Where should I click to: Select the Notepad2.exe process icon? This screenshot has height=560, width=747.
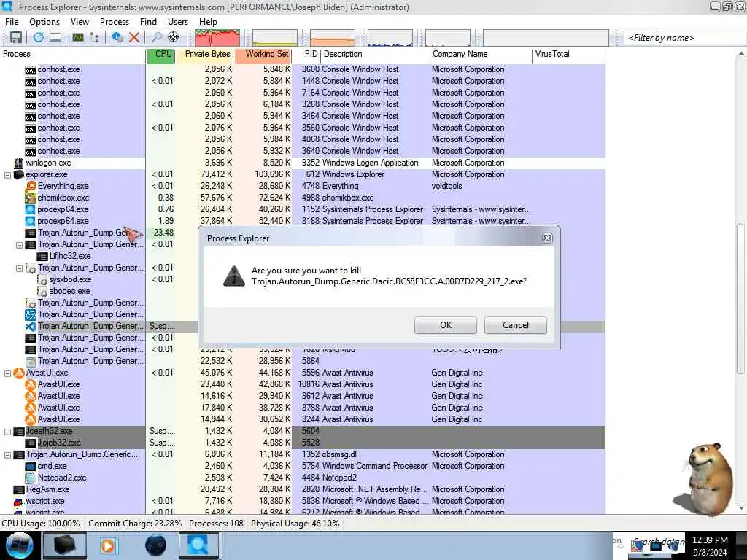[31, 478]
